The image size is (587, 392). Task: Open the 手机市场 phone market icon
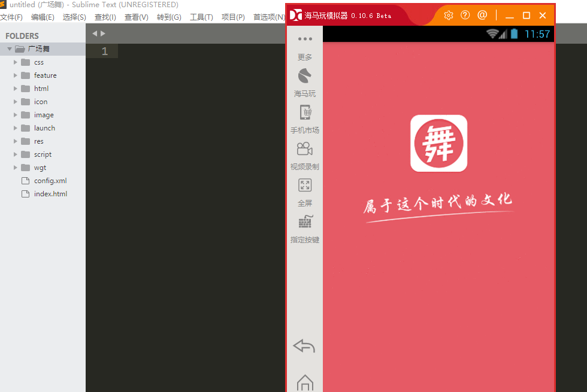click(x=305, y=113)
